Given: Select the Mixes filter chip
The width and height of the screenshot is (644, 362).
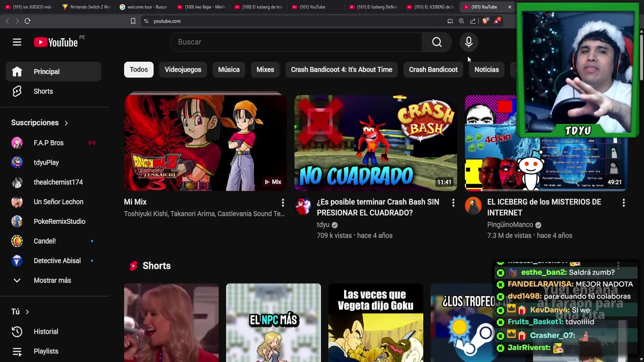Looking at the screenshot, I should click(265, 69).
